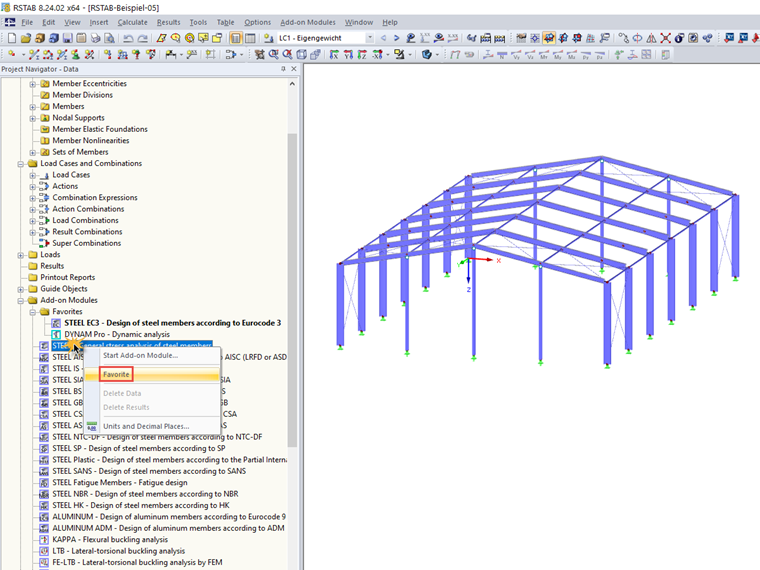Toggle the highlighted show-loads toolbar button
Screen dimensions: 760x570
point(549,38)
